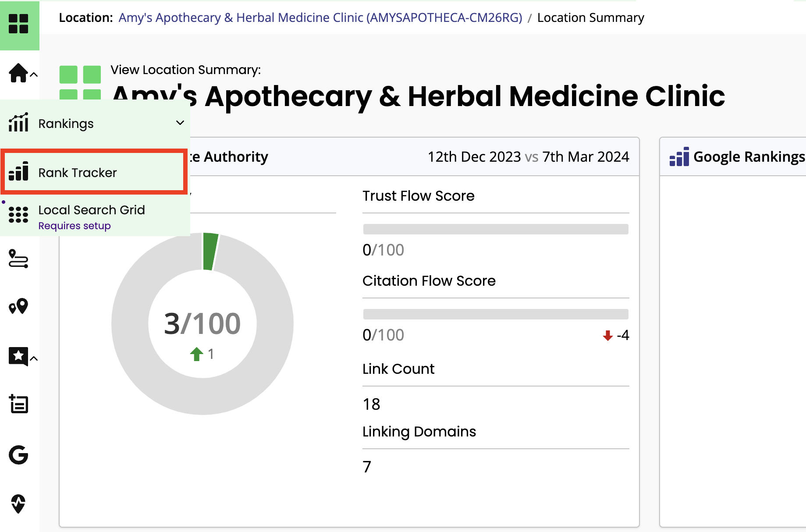Click the Linking Domains value 7
This screenshot has width=806, height=532.
[367, 467]
